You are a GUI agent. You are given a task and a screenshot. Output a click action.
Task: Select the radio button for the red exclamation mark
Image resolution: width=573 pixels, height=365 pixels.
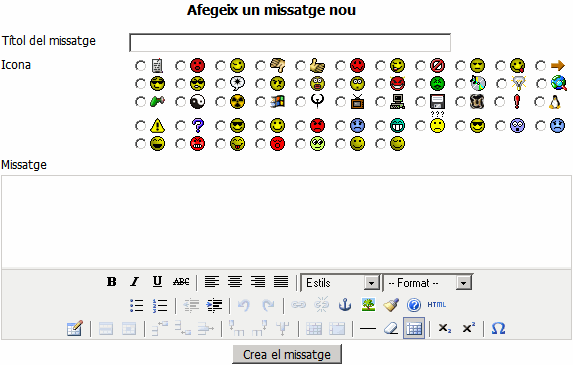[x=500, y=102]
